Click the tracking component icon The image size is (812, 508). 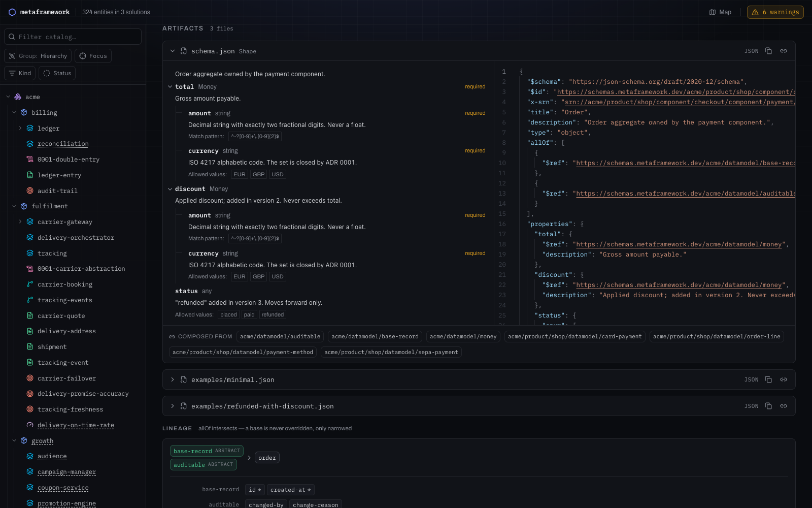pyautogui.click(x=30, y=253)
